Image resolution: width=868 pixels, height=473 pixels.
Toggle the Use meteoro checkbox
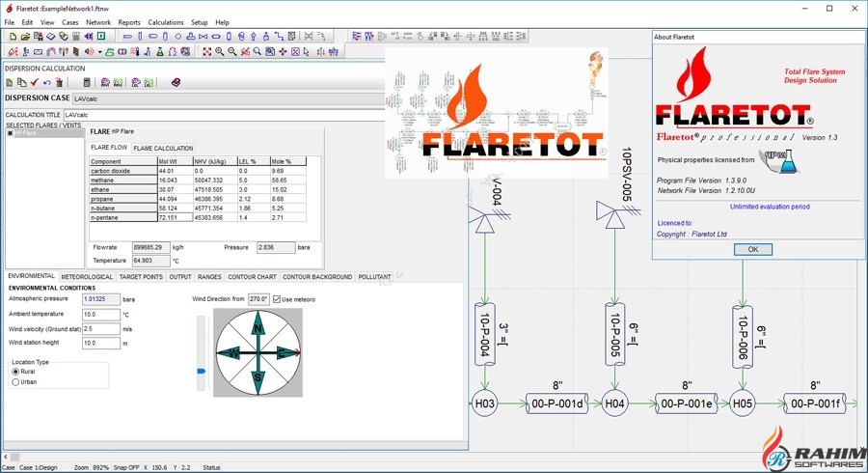tap(277, 299)
